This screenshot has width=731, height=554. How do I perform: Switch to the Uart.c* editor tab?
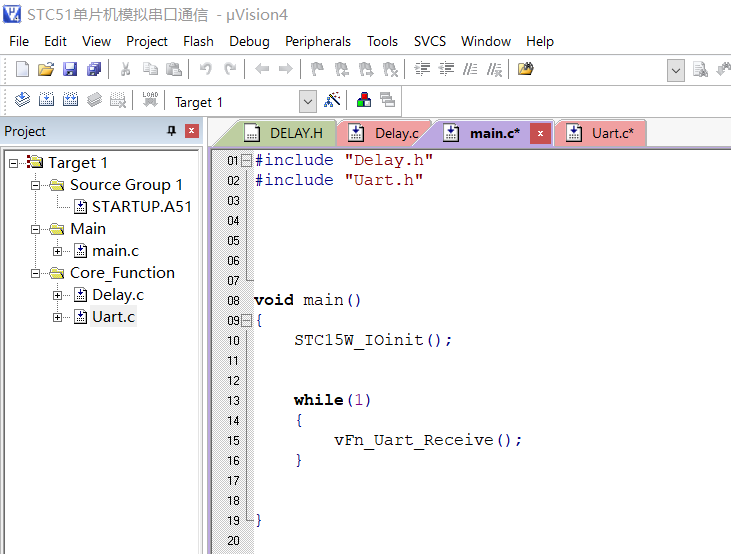coord(600,133)
